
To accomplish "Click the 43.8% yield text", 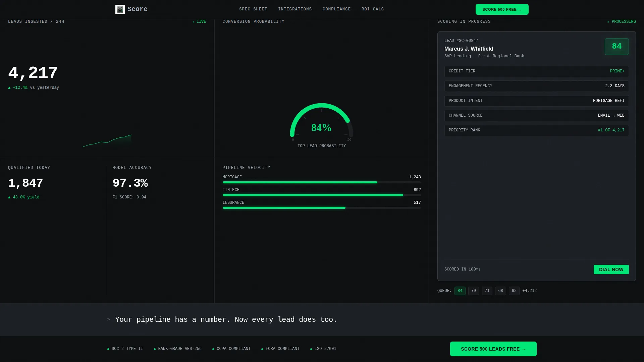I will click(24, 197).
